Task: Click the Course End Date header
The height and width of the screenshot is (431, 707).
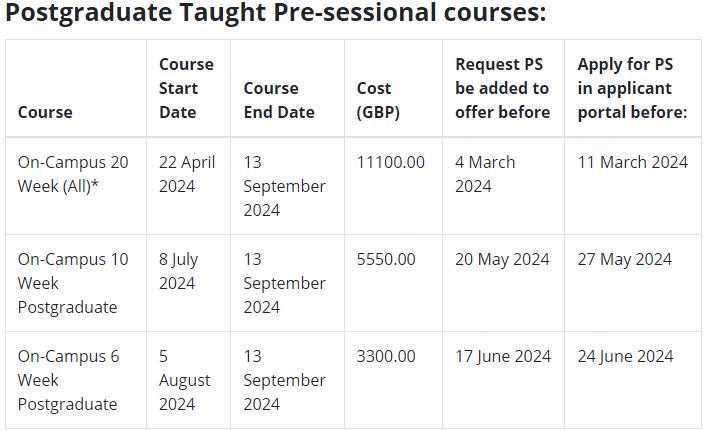Action: coord(279,100)
